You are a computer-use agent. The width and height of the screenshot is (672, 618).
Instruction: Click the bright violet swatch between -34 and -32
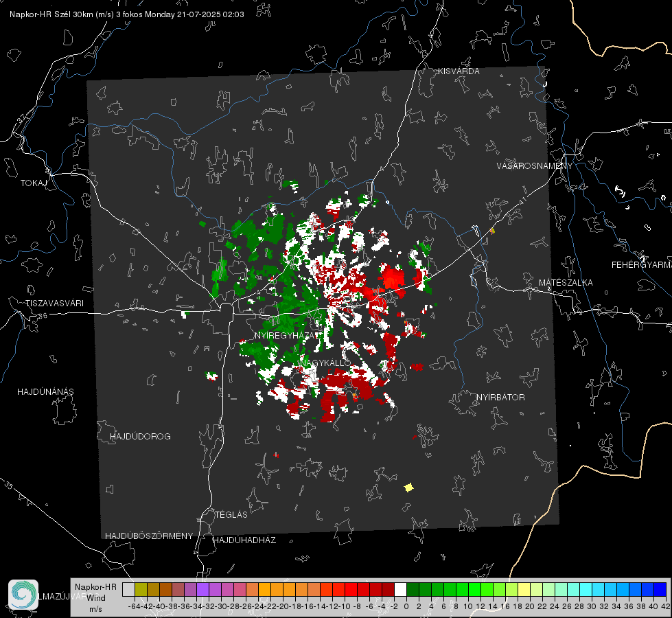pyautogui.click(x=202, y=589)
